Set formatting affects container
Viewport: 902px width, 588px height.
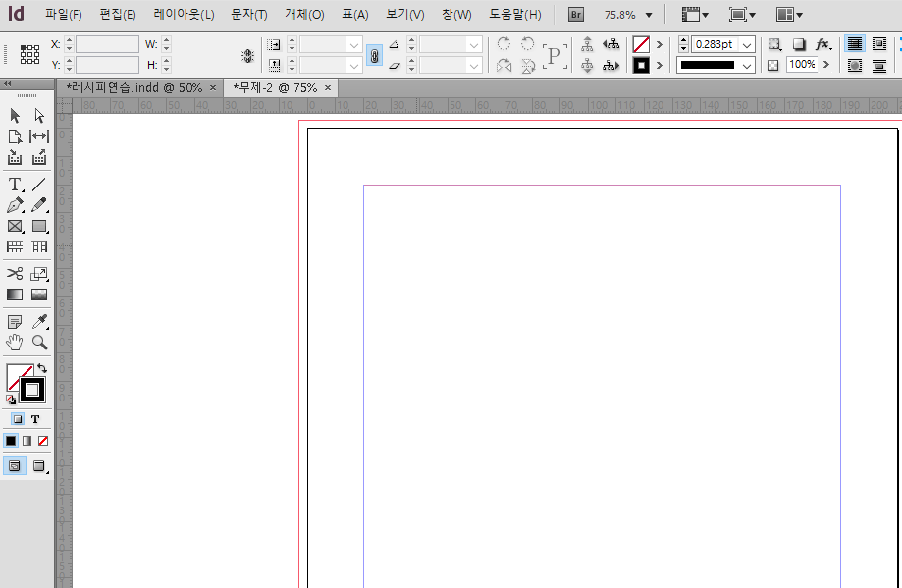click(x=18, y=419)
